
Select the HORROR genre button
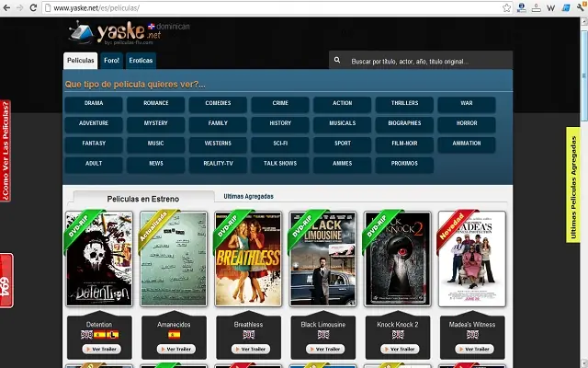pyautogui.click(x=467, y=124)
